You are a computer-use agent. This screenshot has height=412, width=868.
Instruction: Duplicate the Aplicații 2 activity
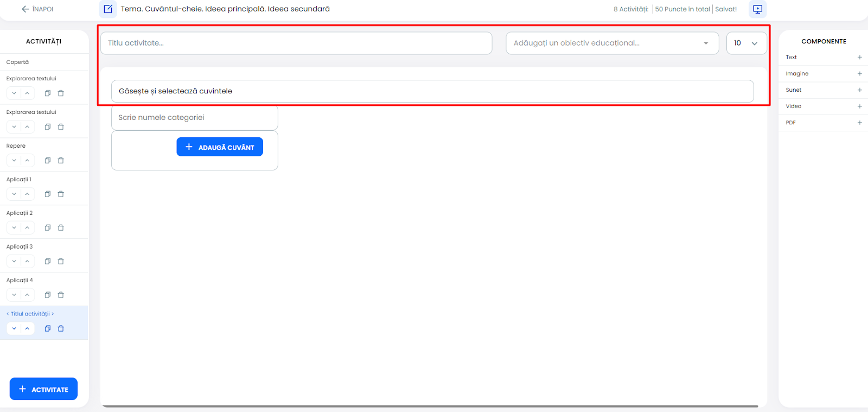[x=48, y=228]
